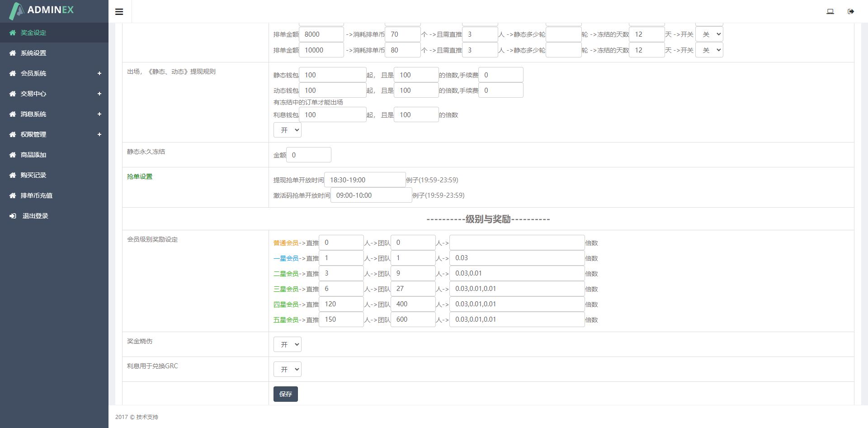This screenshot has width=868, height=428.
Task: Open 权限管理 menu item
Action: (x=54, y=134)
